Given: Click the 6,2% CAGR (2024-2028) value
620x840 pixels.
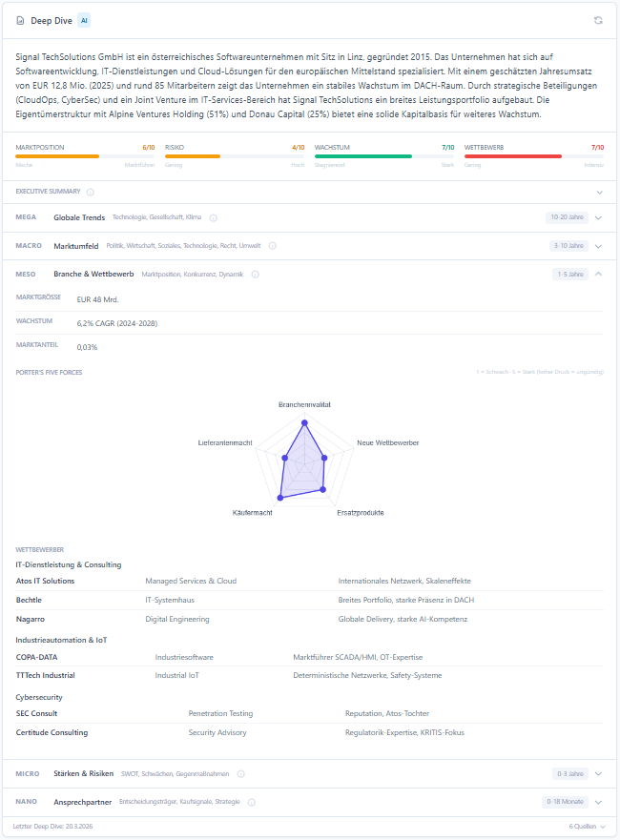Looking at the screenshot, I should (117, 323).
